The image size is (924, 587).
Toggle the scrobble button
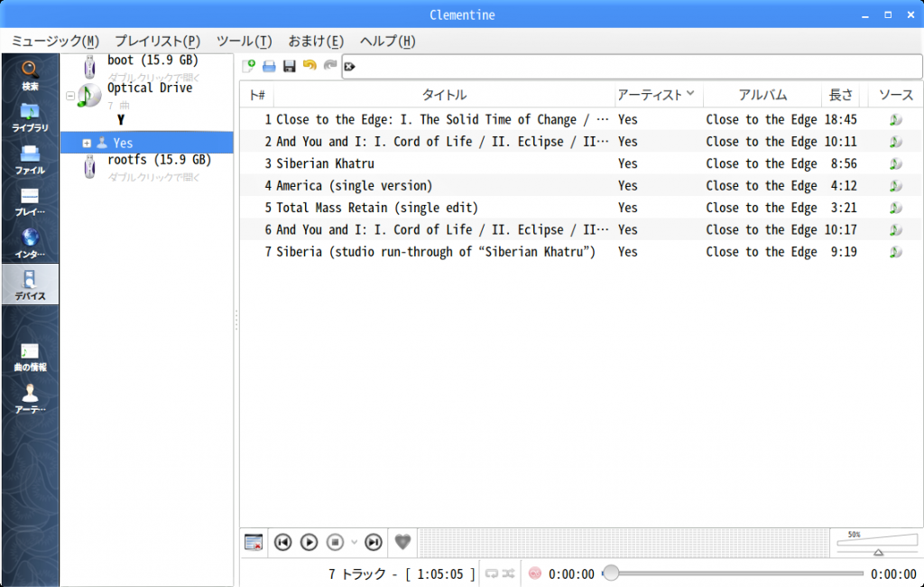[534, 573]
